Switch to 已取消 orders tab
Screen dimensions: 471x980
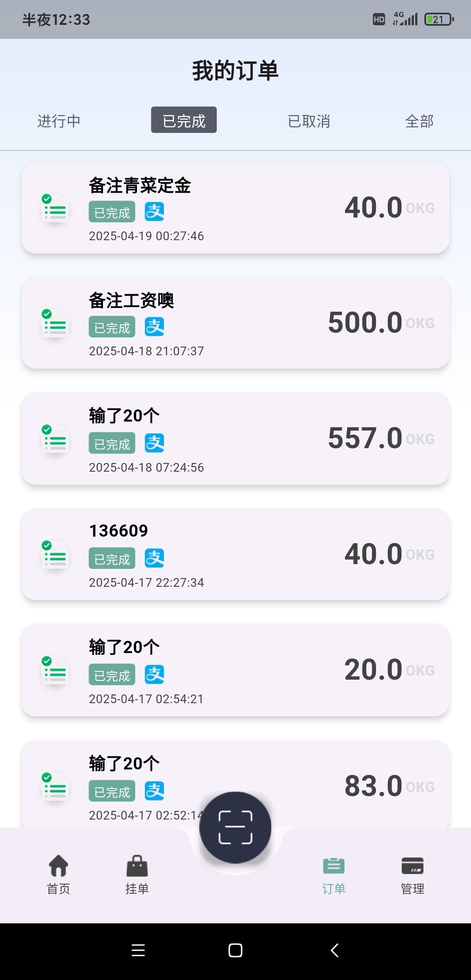coord(309,121)
